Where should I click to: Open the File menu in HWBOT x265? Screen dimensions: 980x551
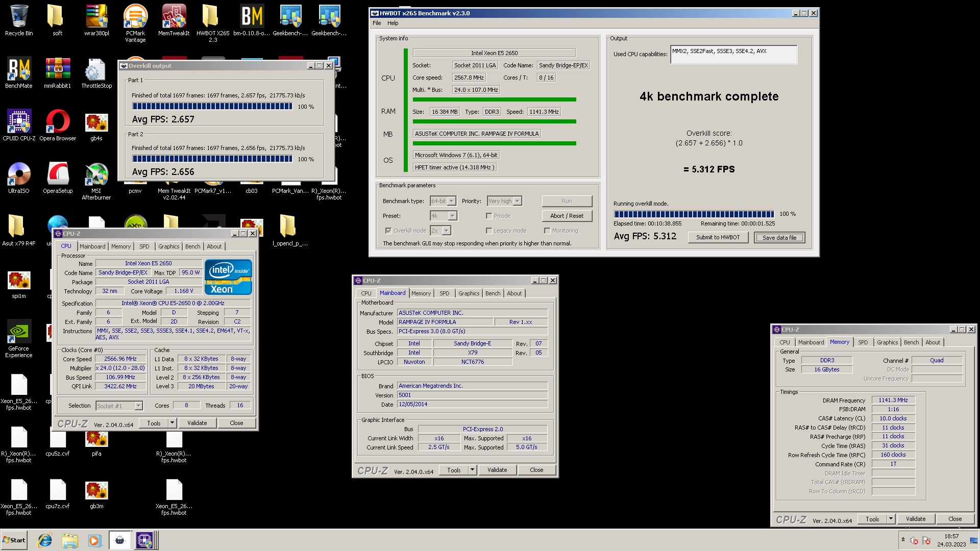(377, 23)
